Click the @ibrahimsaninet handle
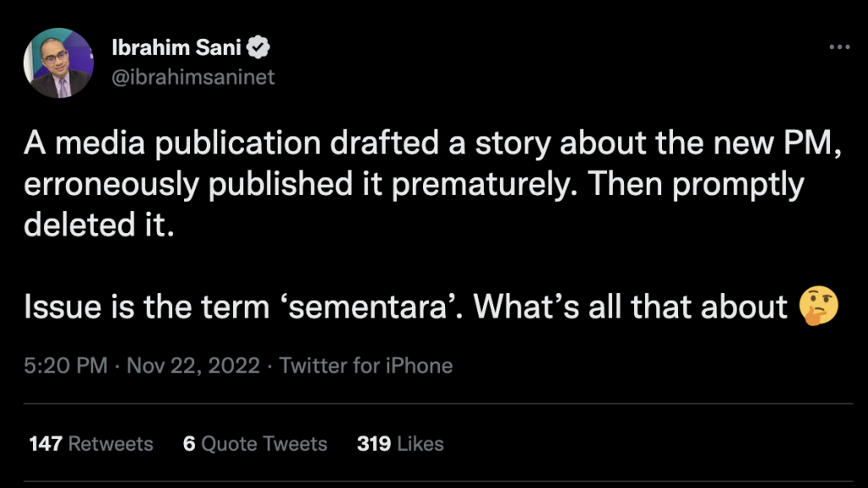This screenshot has height=488, width=868. click(193, 77)
